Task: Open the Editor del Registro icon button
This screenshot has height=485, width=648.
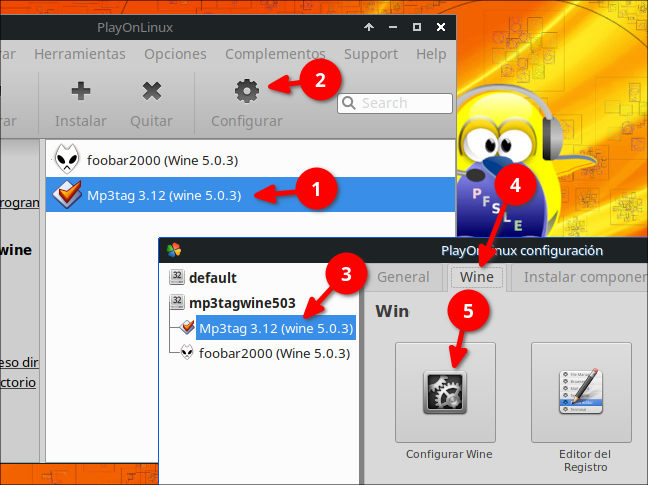Action: click(581, 392)
